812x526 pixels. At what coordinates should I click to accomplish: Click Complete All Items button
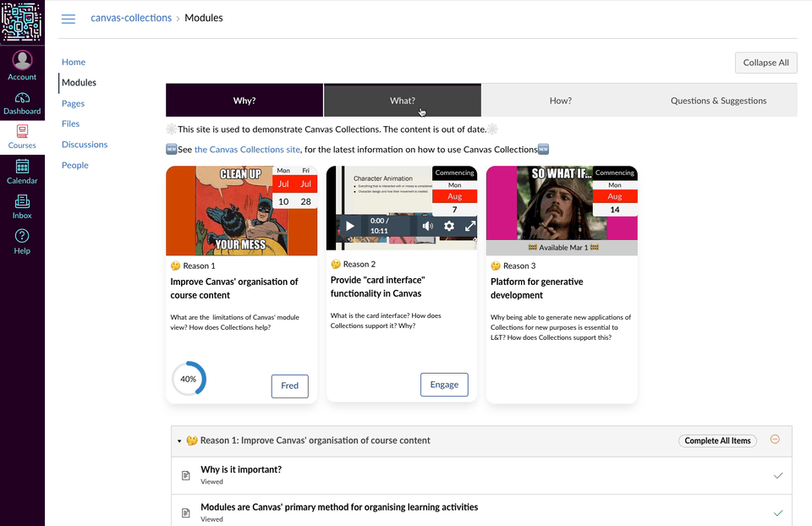coord(717,441)
